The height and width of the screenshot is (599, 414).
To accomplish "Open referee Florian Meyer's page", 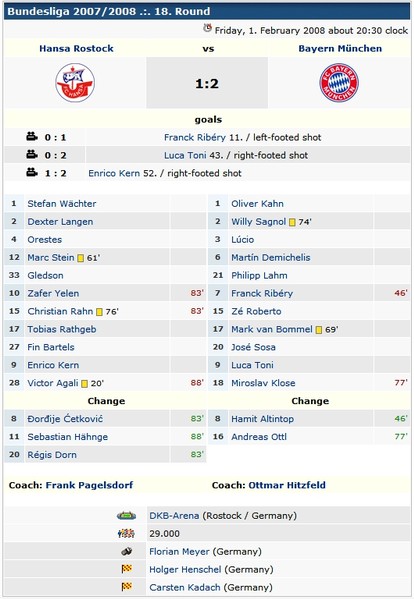I will pyautogui.click(x=179, y=552).
